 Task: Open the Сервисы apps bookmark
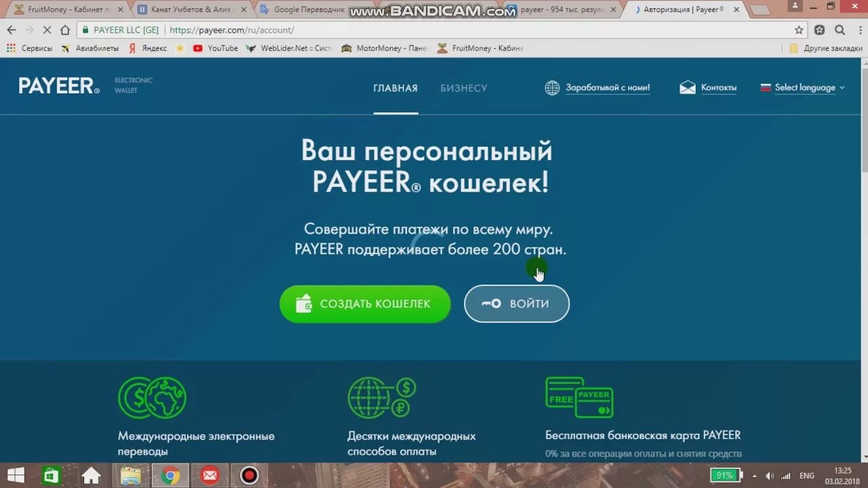pyautogui.click(x=29, y=48)
